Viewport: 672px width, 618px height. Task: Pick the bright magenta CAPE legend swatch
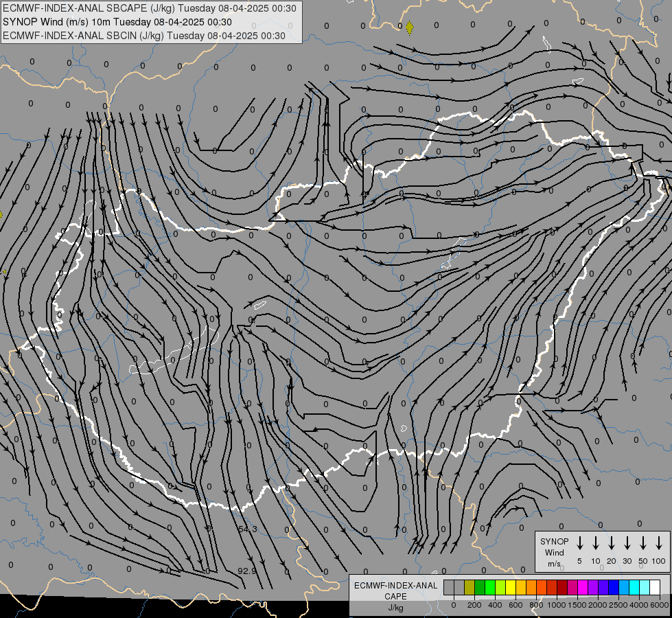tap(583, 587)
